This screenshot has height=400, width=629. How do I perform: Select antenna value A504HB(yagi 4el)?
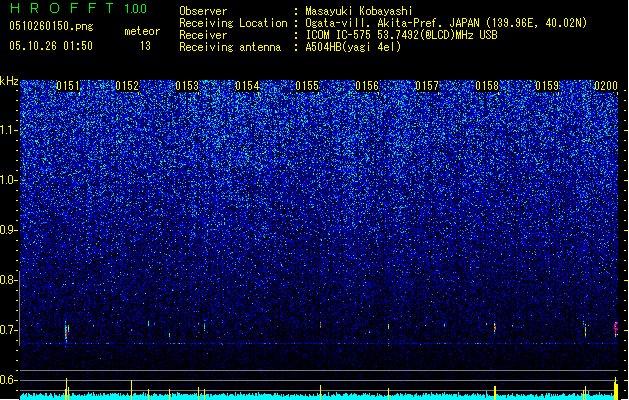pos(353,47)
